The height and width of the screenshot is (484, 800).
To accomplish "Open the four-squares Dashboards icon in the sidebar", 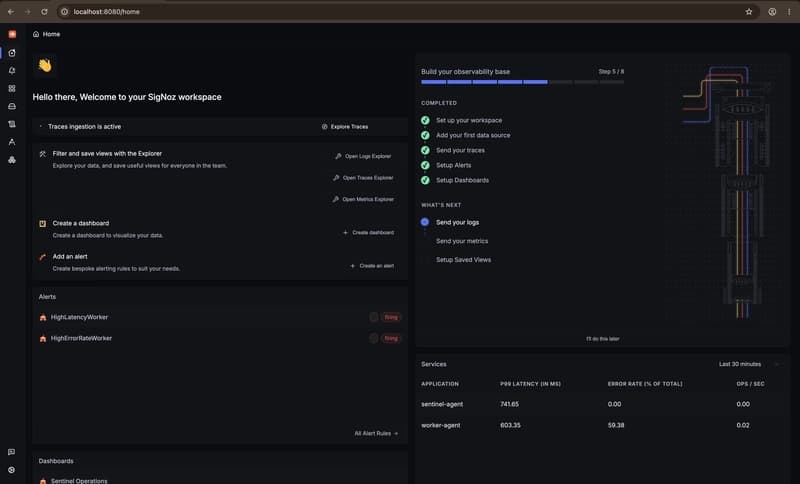I will 12,89.
